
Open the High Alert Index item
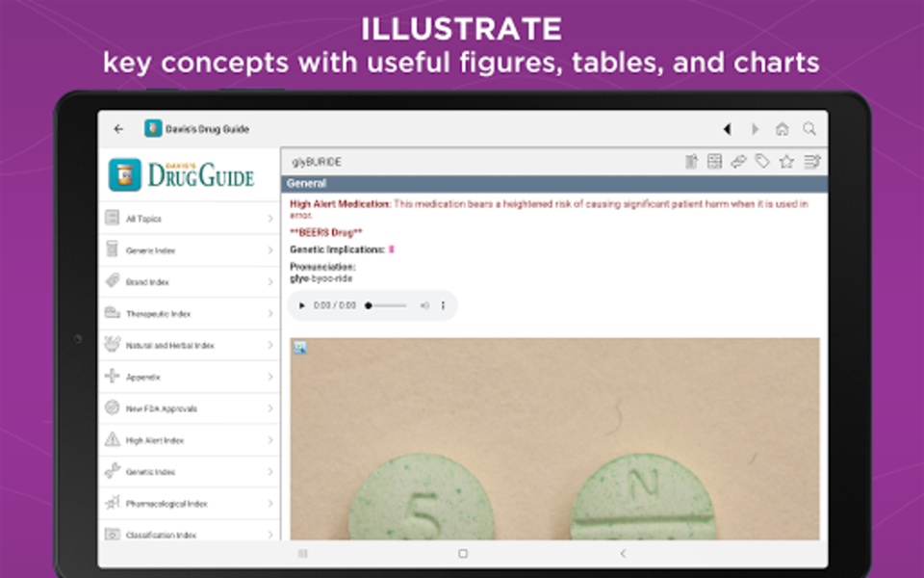coord(190,440)
